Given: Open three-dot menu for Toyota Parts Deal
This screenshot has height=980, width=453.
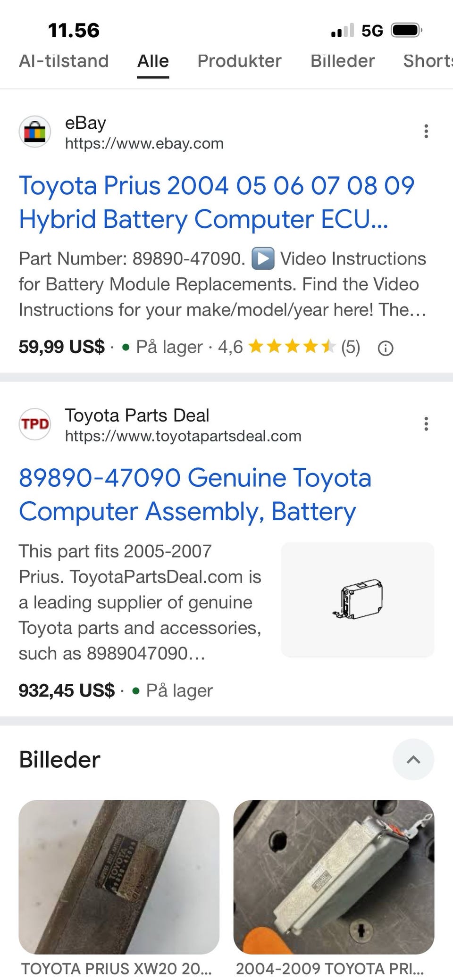Looking at the screenshot, I should point(426,424).
